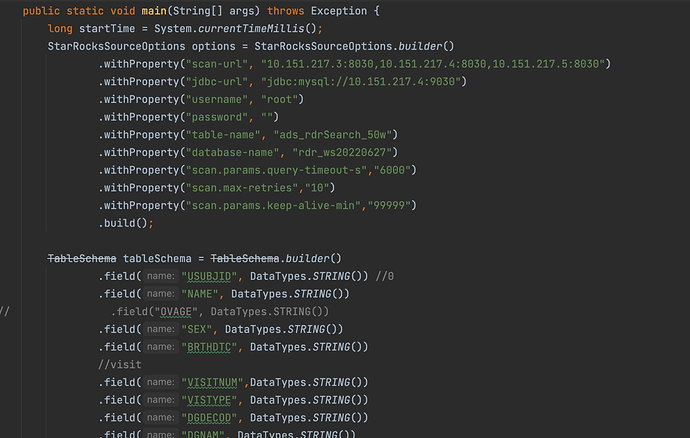Click the "DGDECOD" field name
Viewport: 690px width, 438px height.
coord(209,418)
